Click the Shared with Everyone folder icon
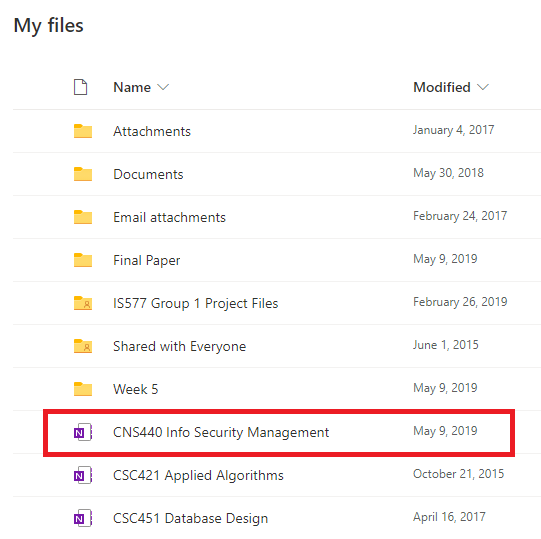This screenshot has width=541, height=539. [x=83, y=346]
